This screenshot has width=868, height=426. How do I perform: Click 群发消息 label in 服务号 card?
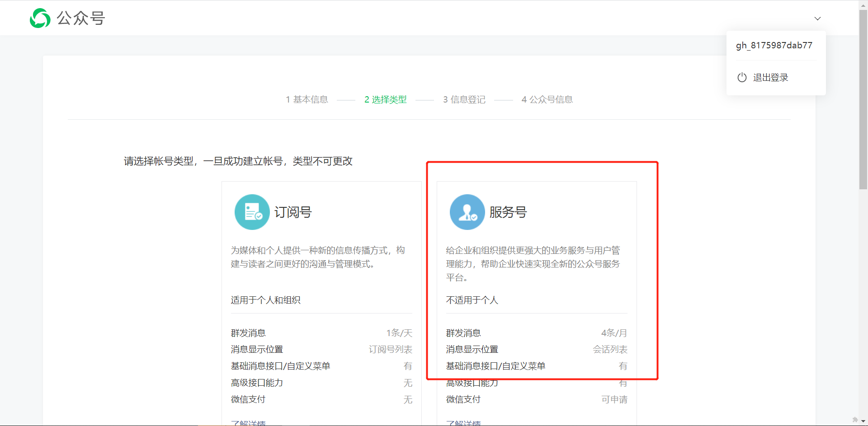pyautogui.click(x=463, y=333)
